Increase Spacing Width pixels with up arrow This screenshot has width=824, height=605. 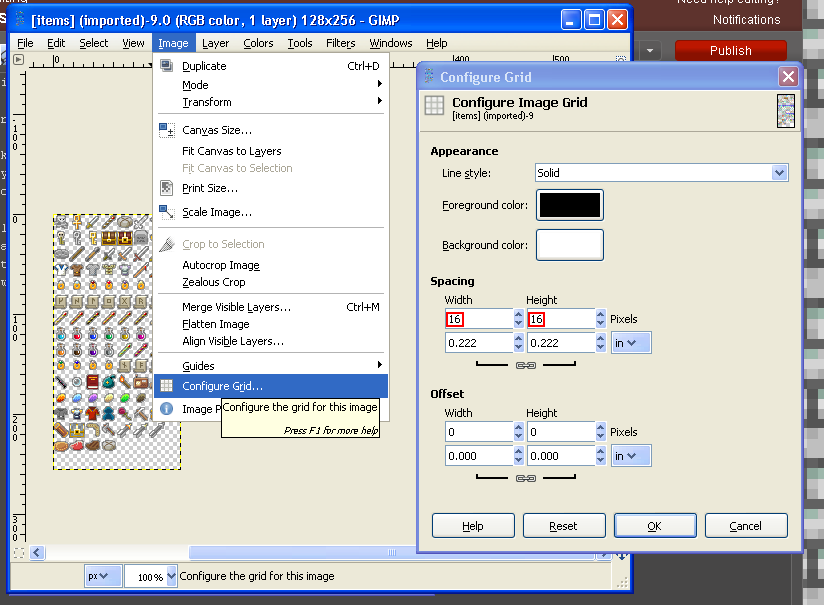519,314
